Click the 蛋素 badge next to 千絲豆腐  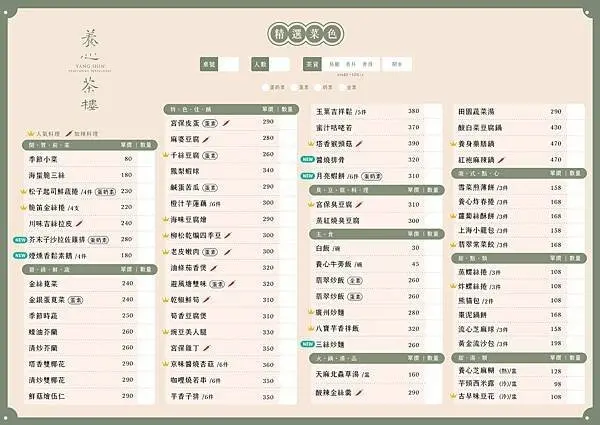211,155
